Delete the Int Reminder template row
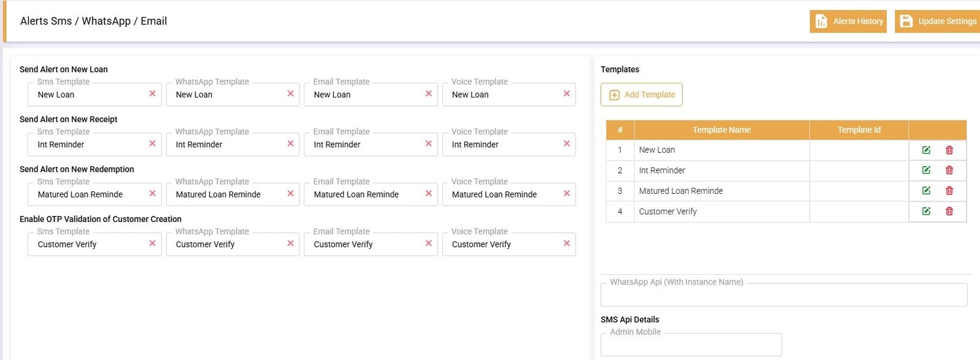The image size is (980, 360). (x=949, y=170)
